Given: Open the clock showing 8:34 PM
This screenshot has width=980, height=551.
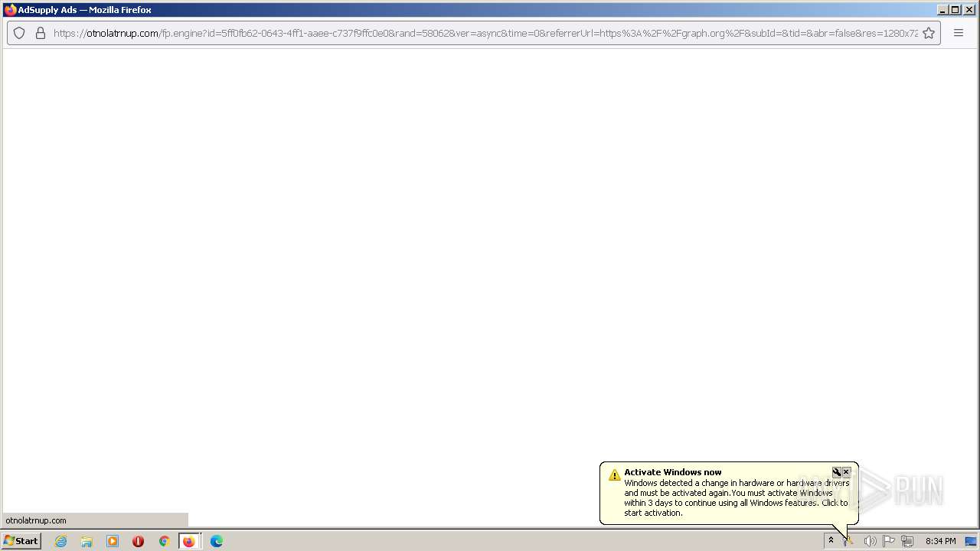Looking at the screenshot, I should [x=940, y=541].
